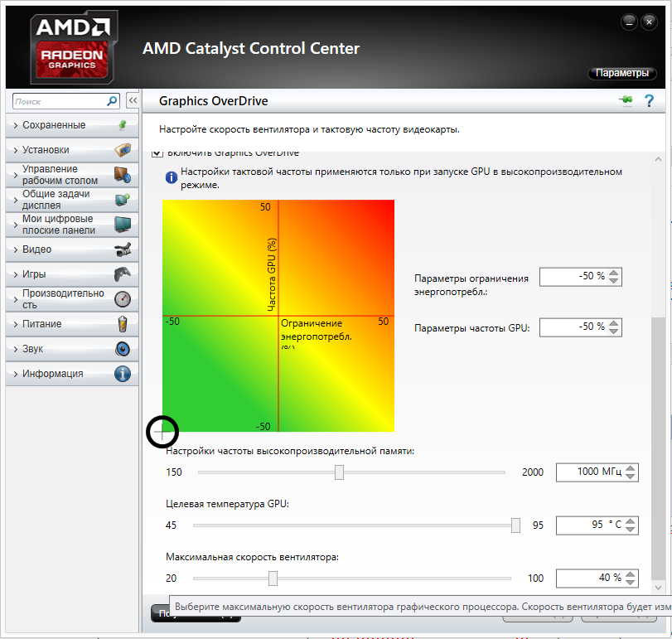Click the vertical scrollbar thumb in the settings panel

pyautogui.click(x=658, y=449)
